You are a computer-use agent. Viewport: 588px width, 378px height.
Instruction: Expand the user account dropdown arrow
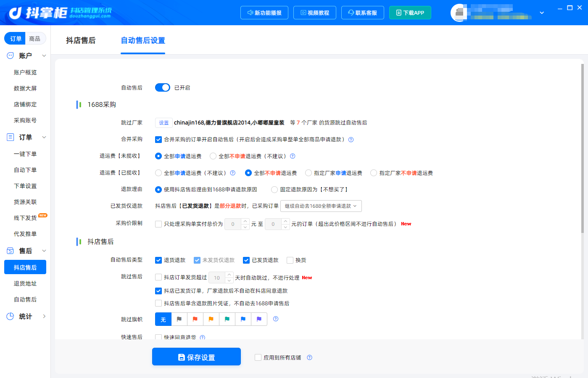coord(542,13)
